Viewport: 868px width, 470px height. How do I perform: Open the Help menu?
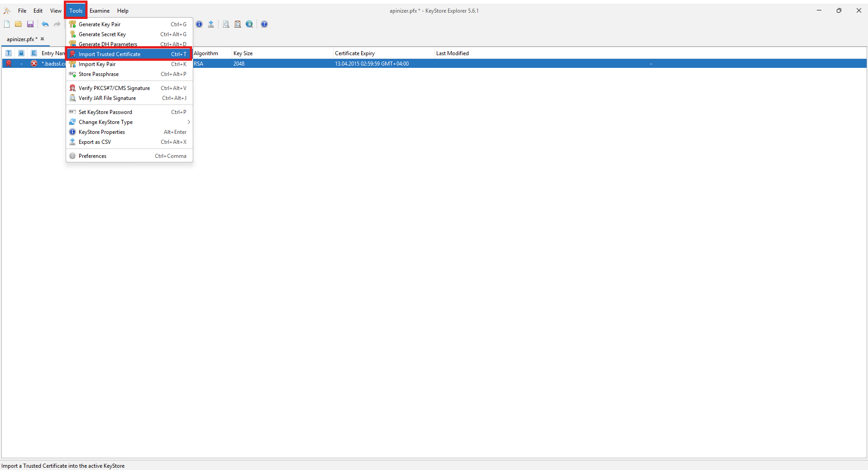[x=123, y=11]
